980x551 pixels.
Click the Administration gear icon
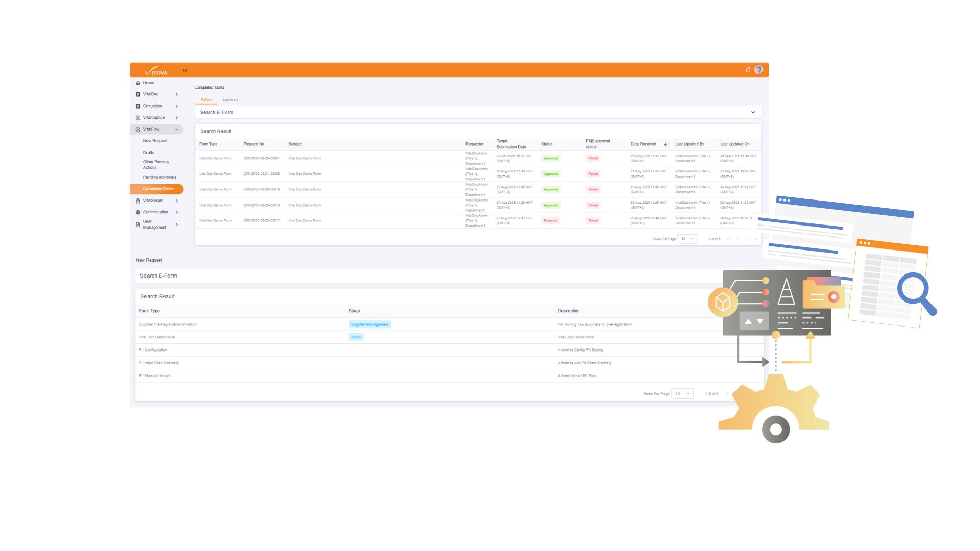pyautogui.click(x=138, y=212)
